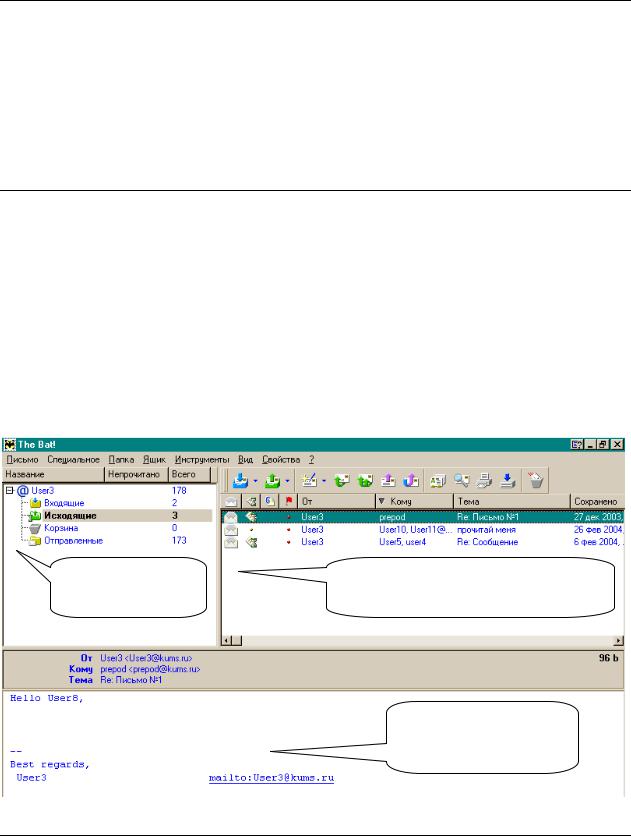
Task: Toggle the sort arrow on the Кому column
Action: click(382, 501)
